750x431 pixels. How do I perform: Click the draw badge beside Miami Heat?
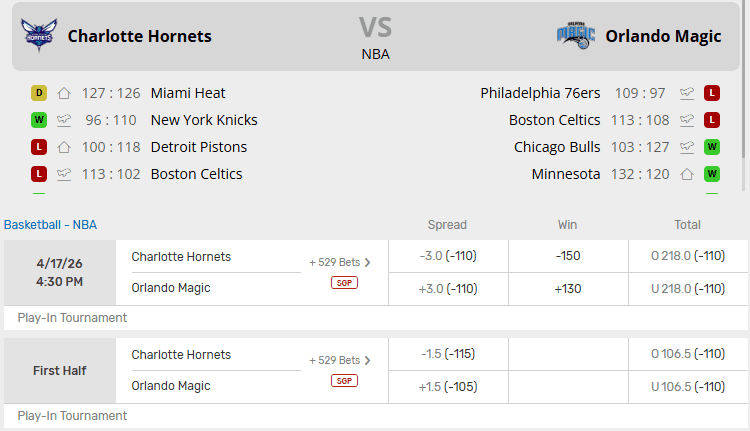click(x=39, y=93)
